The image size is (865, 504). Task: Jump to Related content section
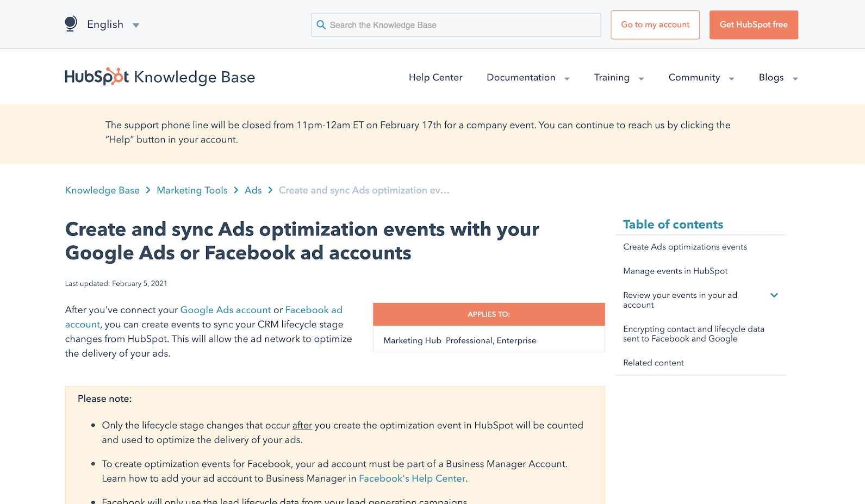coord(654,363)
